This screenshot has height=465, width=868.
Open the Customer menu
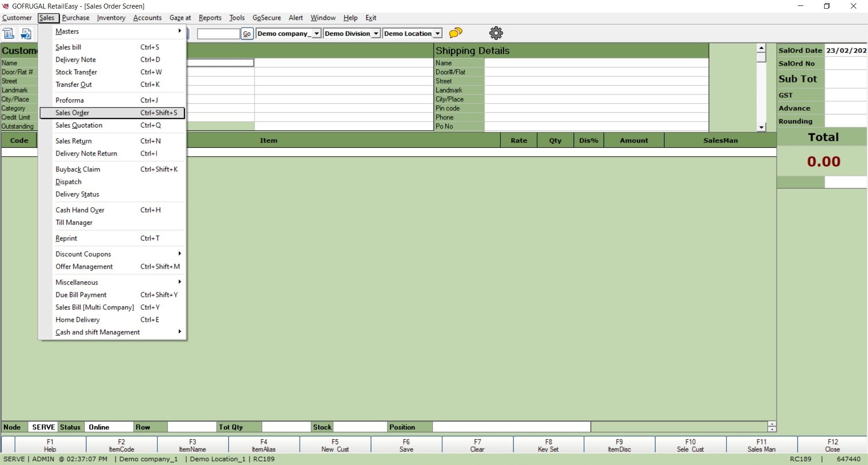17,18
